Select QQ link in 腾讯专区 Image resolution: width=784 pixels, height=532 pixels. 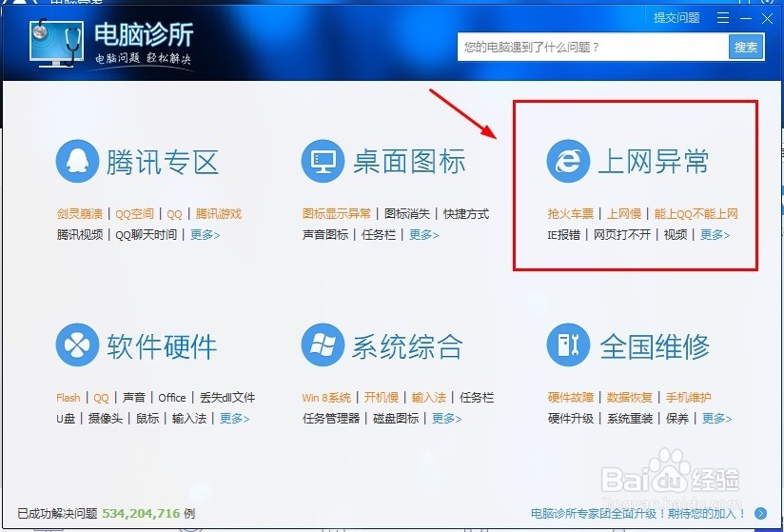click(x=174, y=214)
